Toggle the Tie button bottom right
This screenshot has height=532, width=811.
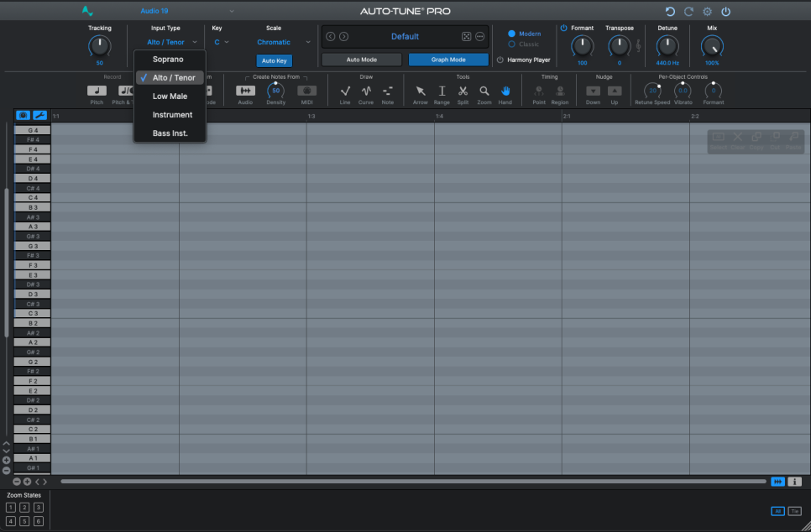(794, 511)
